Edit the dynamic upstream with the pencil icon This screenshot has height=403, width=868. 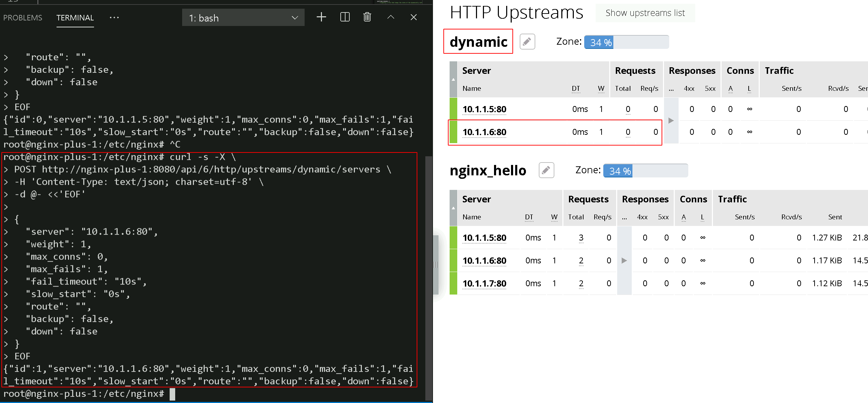coord(527,42)
